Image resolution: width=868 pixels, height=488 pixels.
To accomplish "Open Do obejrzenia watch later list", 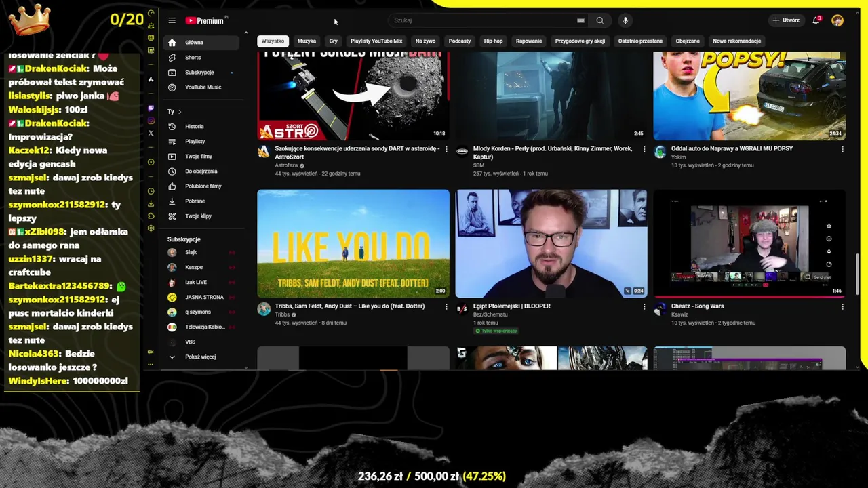I will pyautogui.click(x=201, y=171).
